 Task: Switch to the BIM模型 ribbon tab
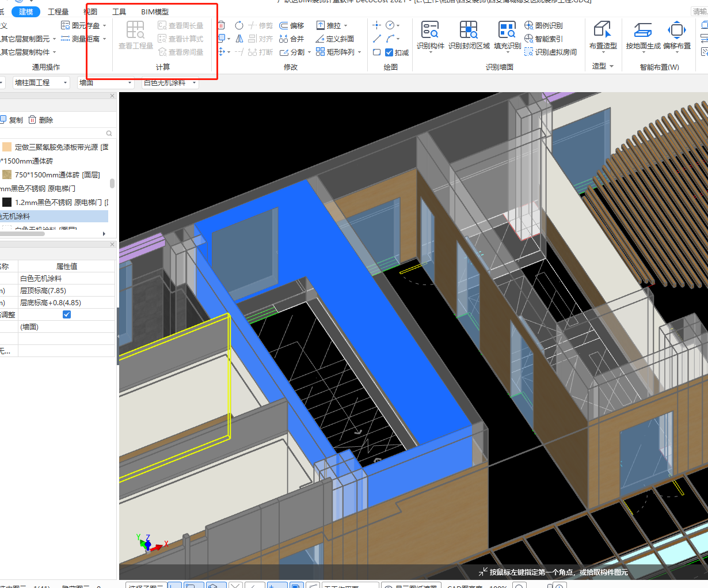[155, 12]
